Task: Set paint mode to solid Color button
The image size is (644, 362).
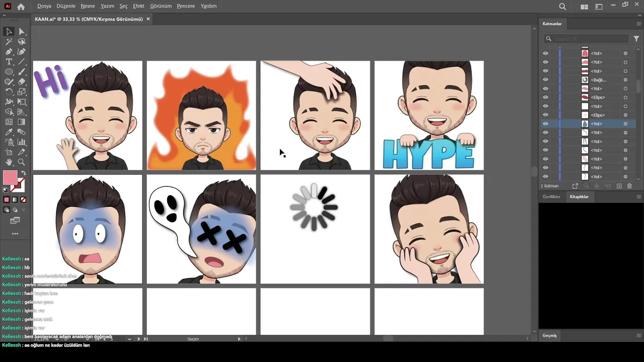Action: click(7, 200)
